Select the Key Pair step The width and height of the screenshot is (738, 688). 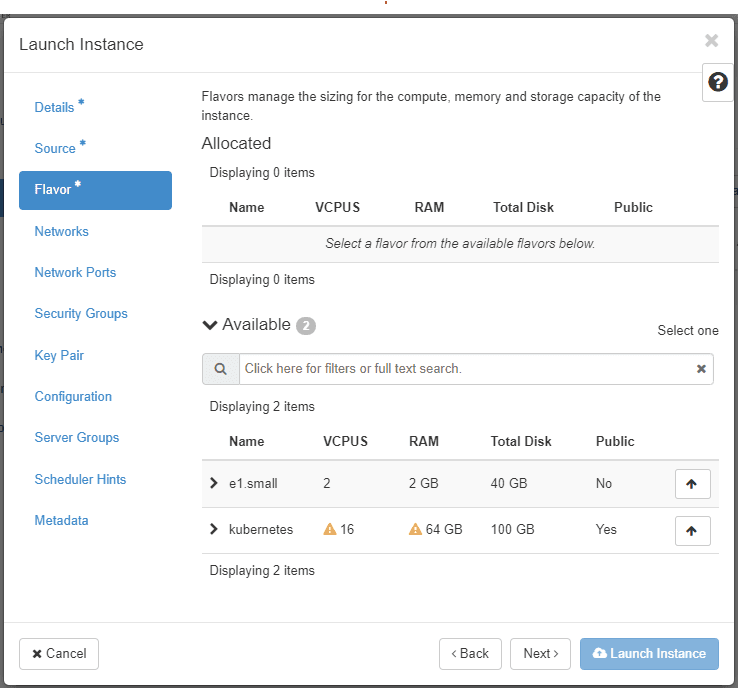pos(59,355)
